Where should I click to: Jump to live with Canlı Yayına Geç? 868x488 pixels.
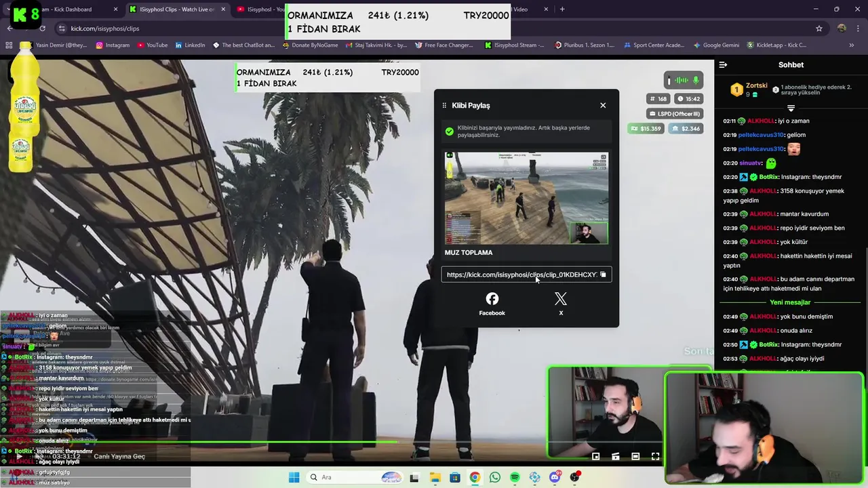coord(119,457)
